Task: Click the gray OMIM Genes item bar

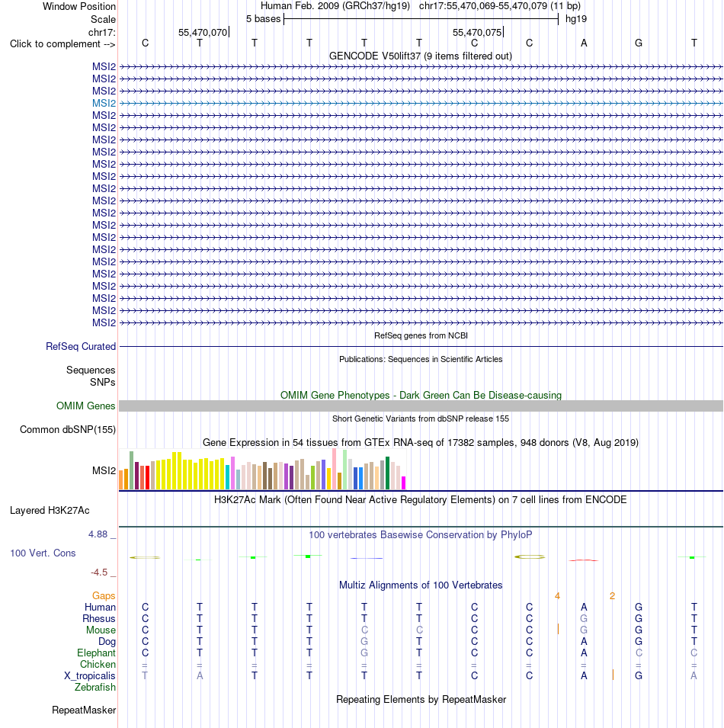Action: click(x=421, y=406)
